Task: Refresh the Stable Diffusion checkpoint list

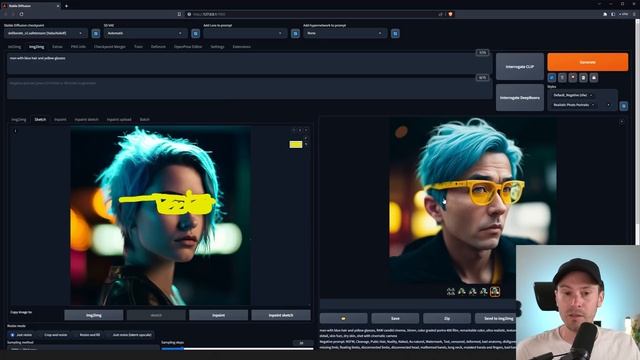Action: 96,33
